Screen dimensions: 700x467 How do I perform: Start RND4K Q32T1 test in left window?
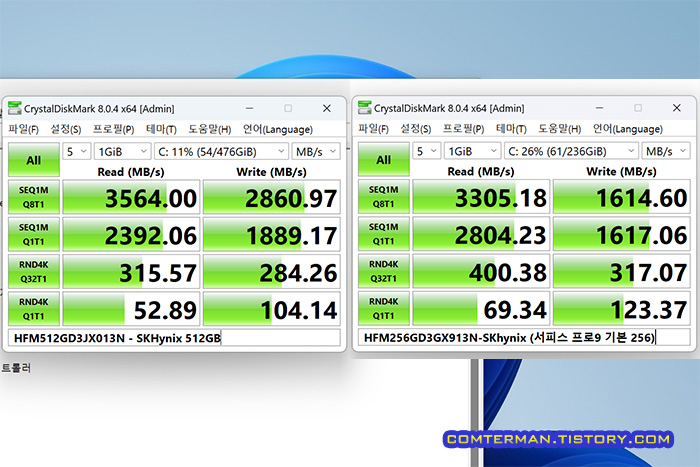tap(34, 272)
